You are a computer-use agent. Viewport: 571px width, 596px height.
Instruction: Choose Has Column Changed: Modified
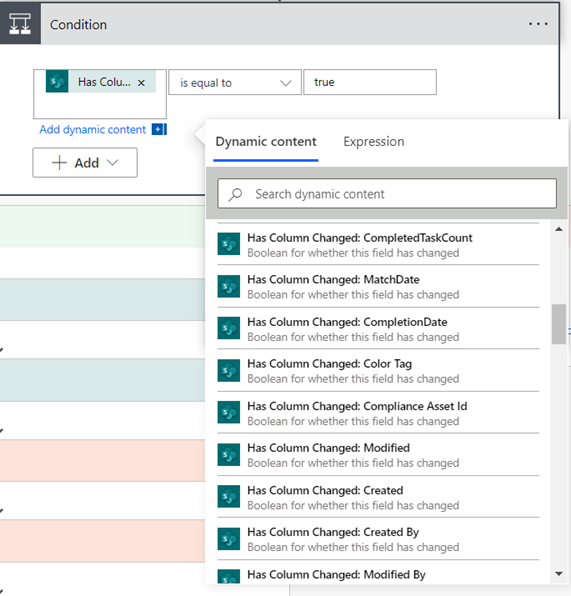tap(378, 455)
